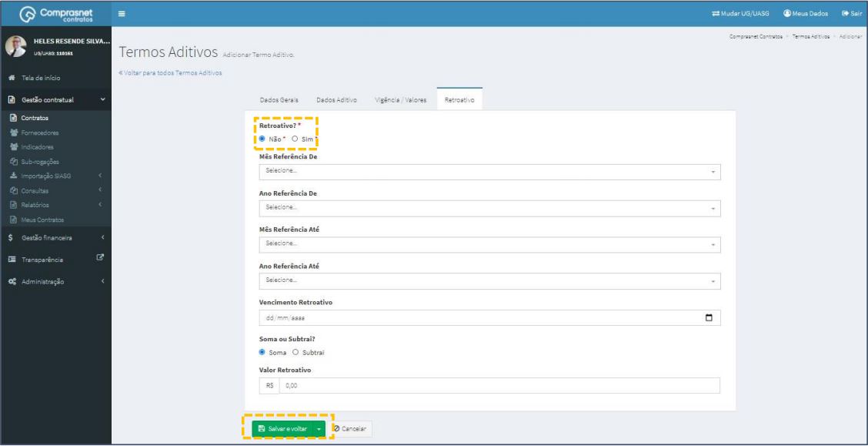Click the Vencimento Retroativo date field
The image size is (868, 446).
[x=490, y=318]
